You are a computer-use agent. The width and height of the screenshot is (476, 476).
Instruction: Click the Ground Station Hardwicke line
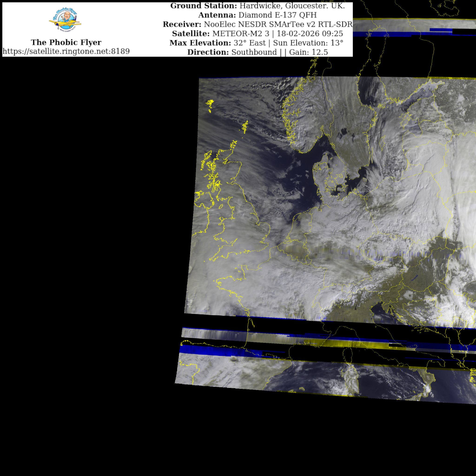[258, 6]
